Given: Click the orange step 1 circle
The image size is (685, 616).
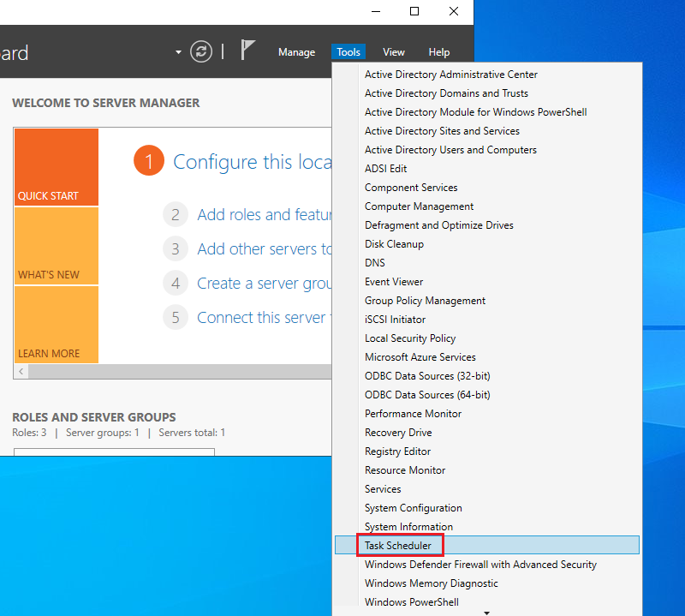Looking at the screenshot, I should (148, 161).
